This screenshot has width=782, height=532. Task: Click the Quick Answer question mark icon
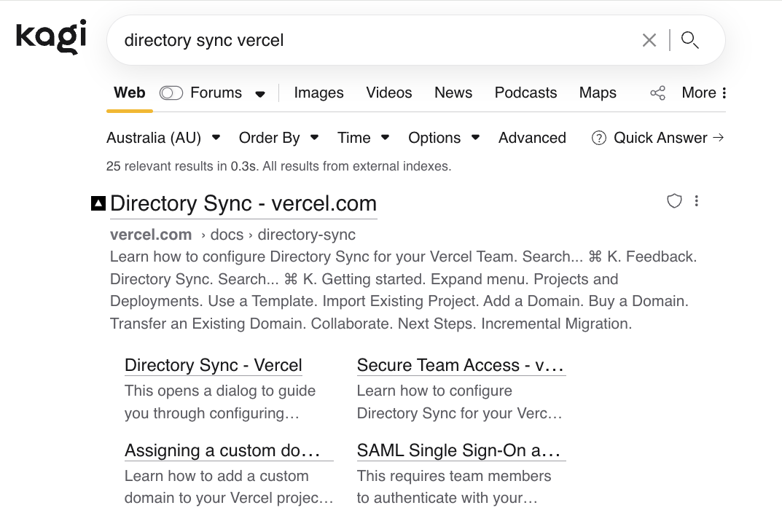[x=599, y=138]
